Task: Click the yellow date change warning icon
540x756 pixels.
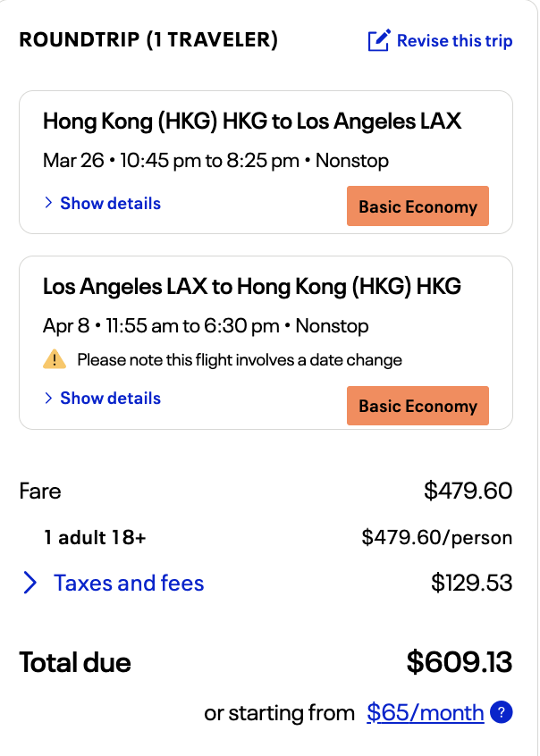Action: pyautogui.click(x=55, y=360)
